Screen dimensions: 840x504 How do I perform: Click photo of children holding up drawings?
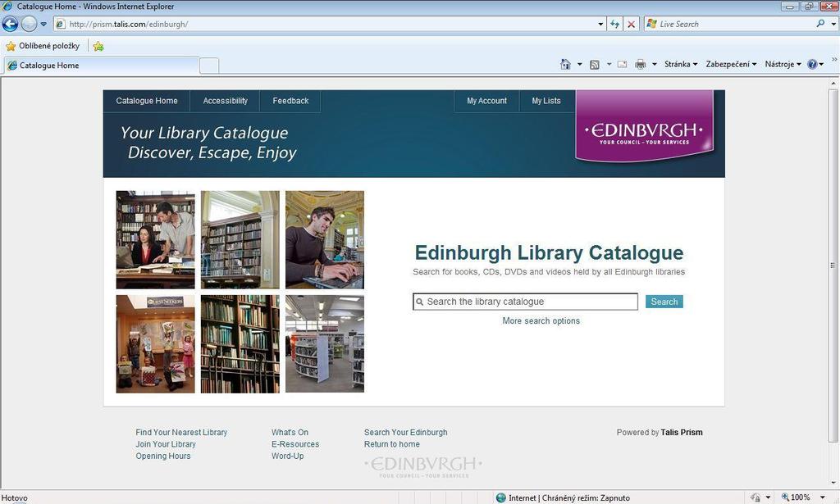(155, 344)
